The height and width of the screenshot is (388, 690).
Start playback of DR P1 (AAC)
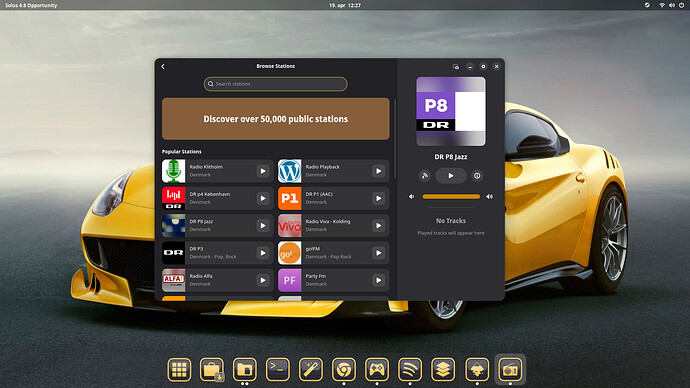click(x=378, y=198)
